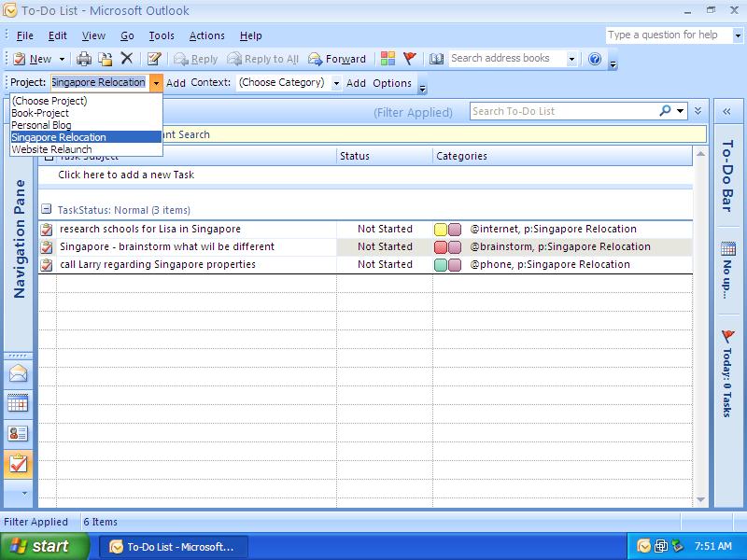This screenshot has height=560, width=747.
Task: Expand the To-Do Bar chevrons
Action: (x=726, y=111)
